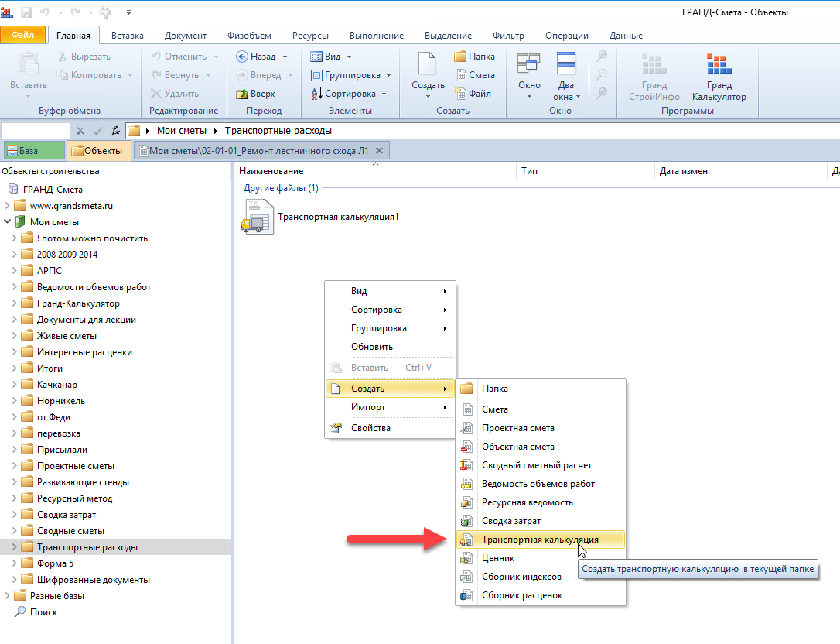Switch to the Объекты tab
The height and width of the screenshot is (644, 840).
pyautogui.click(x=98, y=151)
